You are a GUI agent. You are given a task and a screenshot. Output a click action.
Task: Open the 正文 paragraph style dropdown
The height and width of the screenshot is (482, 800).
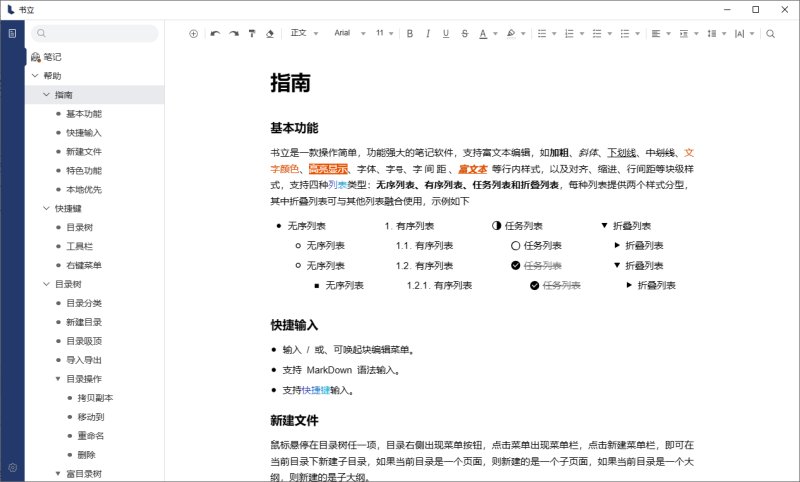[x=304, y=34]
